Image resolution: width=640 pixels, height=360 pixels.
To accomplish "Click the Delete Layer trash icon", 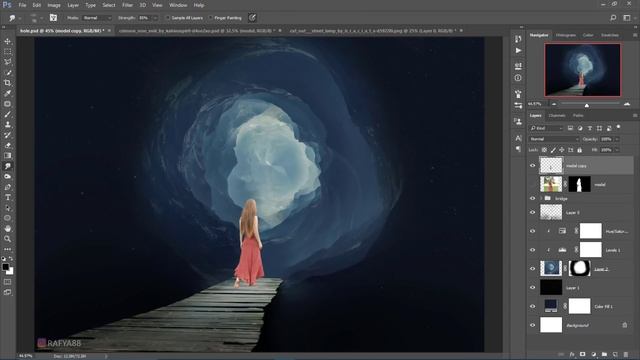I will [x=626, y=354].
